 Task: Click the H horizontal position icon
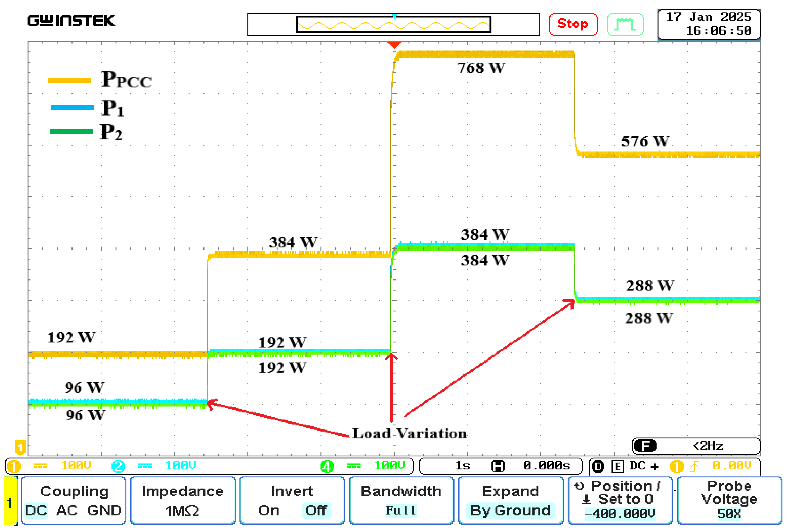pyautogui.click(x=498, y=466)
